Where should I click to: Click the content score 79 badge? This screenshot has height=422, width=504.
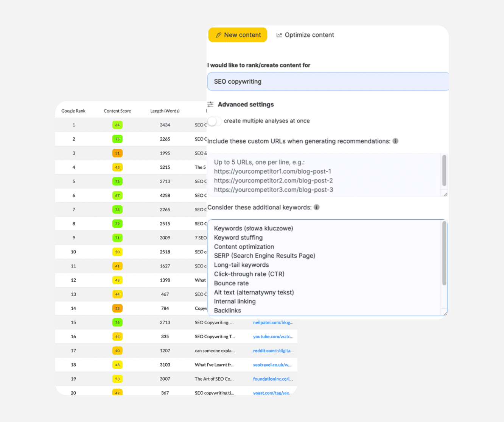[117, 224]
